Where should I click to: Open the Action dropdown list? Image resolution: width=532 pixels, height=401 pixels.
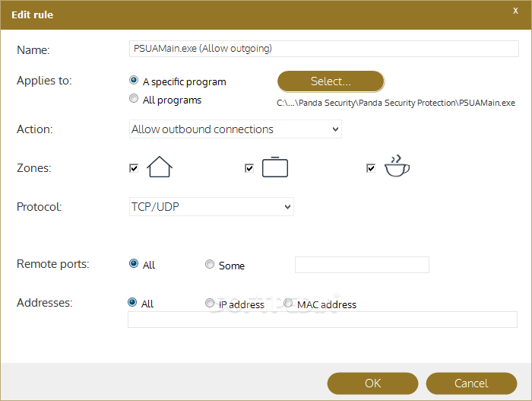pos(235,129)
